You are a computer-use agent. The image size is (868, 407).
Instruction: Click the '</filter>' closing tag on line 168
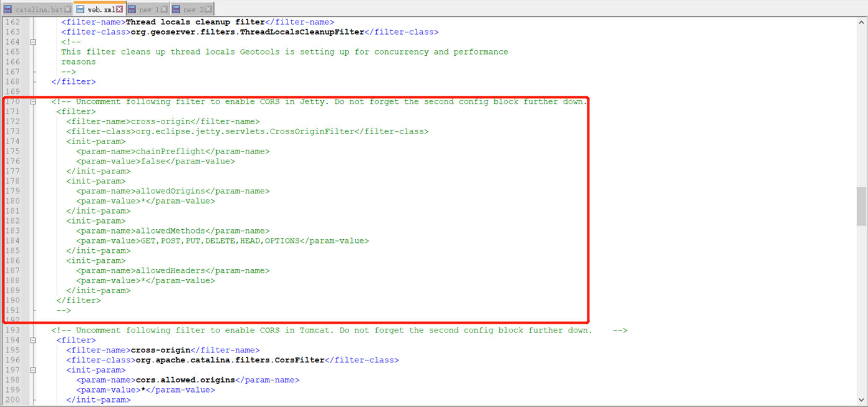(x=73, y=82)
